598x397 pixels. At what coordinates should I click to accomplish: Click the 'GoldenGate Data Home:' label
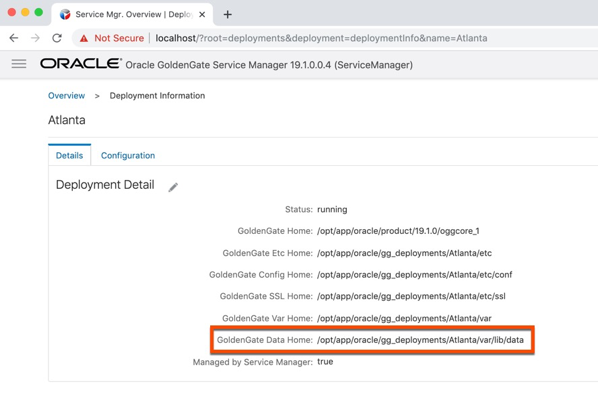click(265, 340)
